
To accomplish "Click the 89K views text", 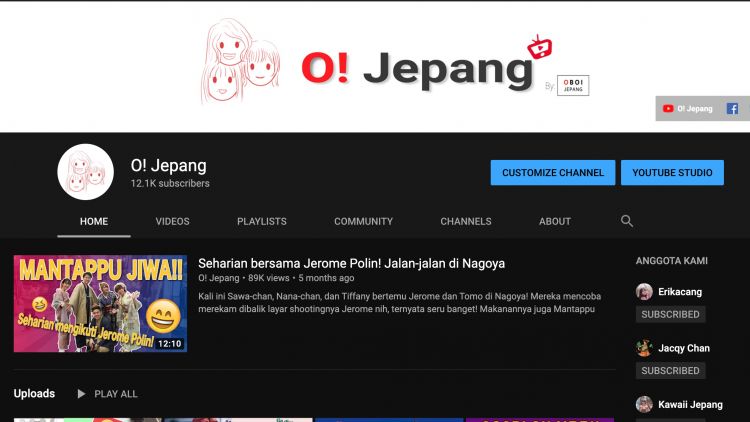I will coord(268,278).
